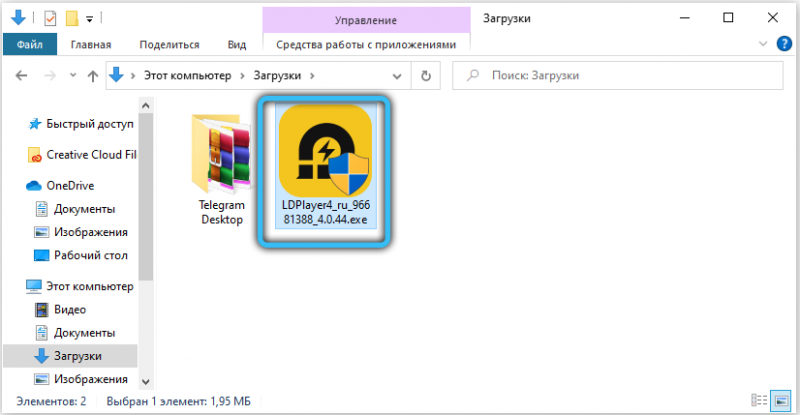Click the folder icon in address bar
This screenshot has width=800, height=415.
[x=116, y=75]
